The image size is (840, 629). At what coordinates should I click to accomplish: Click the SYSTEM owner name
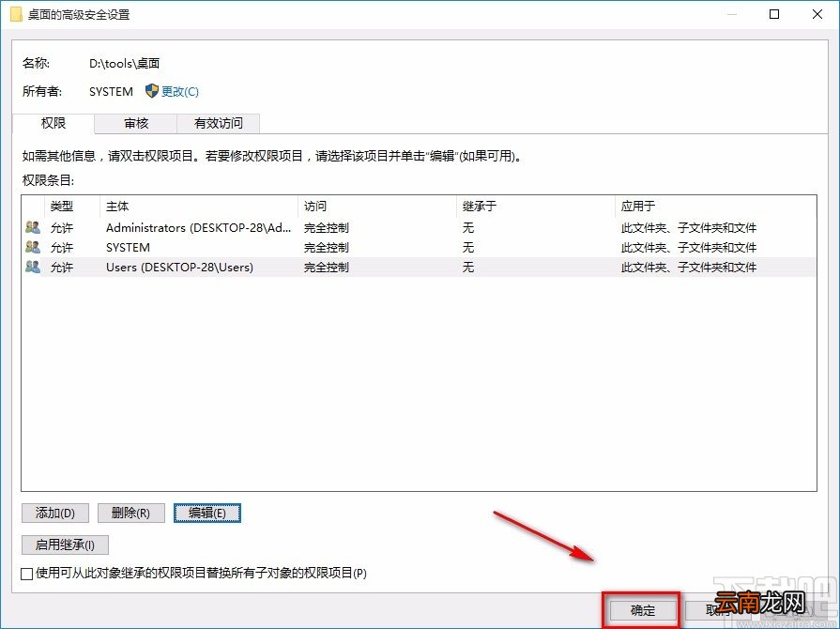[x=111, y=92]
